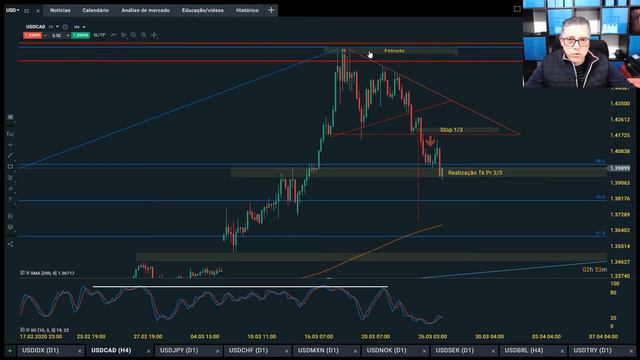Open the H4 timeframe dropdown
This screenshot has width=640, height=360.
pyautogui.click(x=80, y=27)
